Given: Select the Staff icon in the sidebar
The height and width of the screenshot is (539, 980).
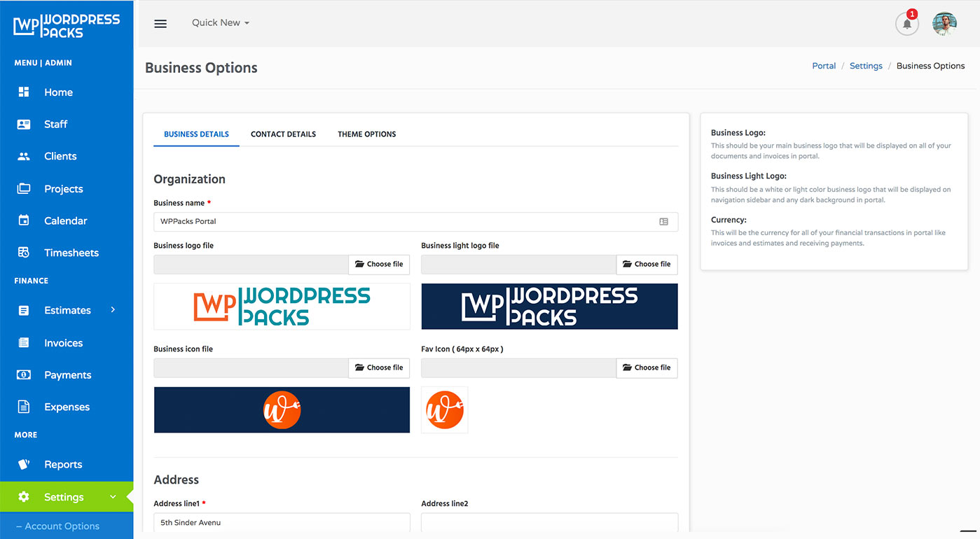Looking at the screenshot, I should (x=23, y=124).
